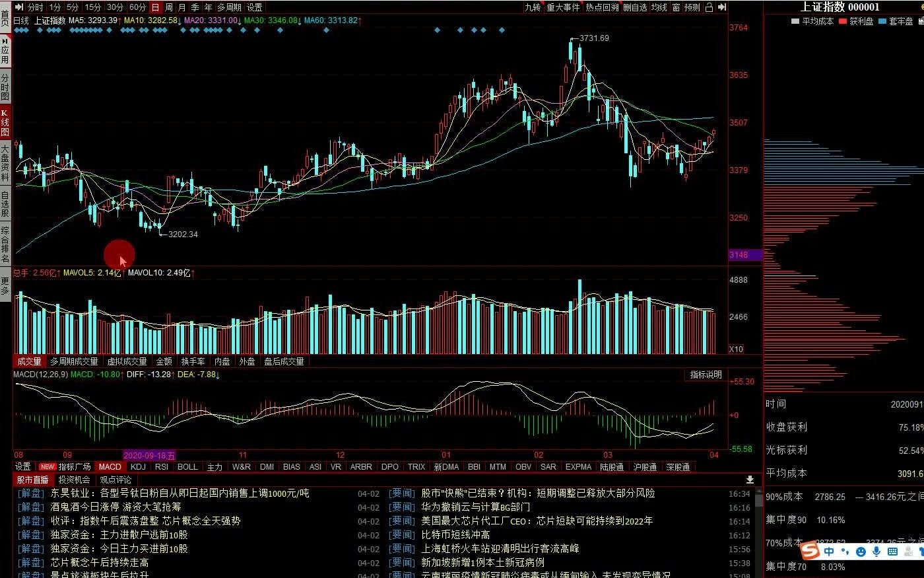
Task: Open 首页 from left sidebar
Action: (x=5, y=17)
